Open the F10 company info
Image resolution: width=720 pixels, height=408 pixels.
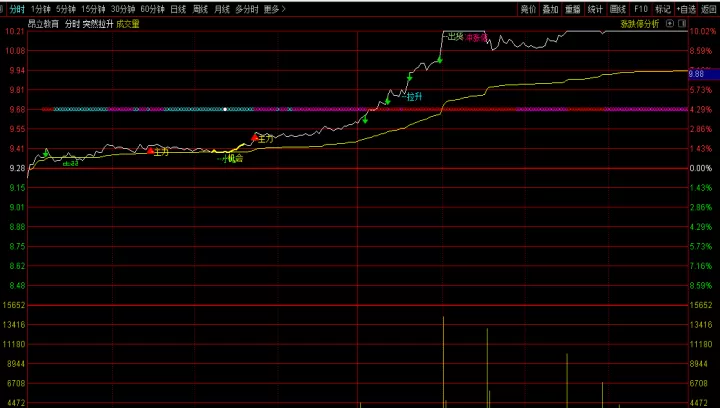pos(641,9)
